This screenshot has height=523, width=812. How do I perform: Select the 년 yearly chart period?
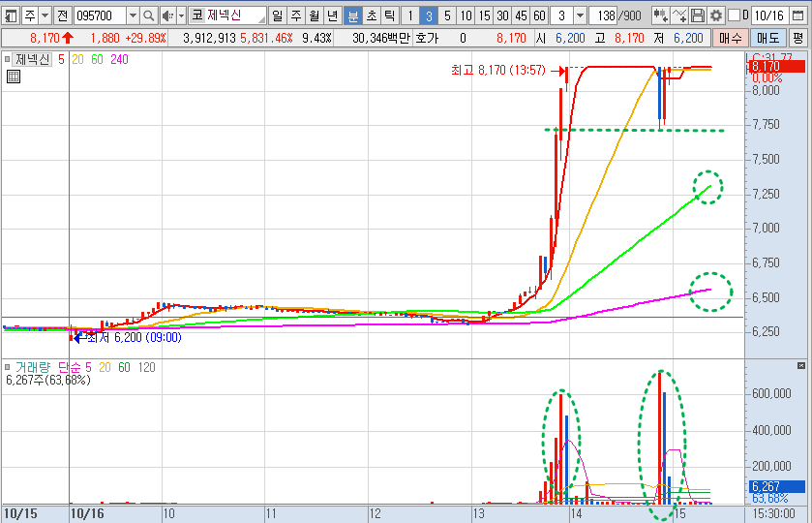(333, 15)
